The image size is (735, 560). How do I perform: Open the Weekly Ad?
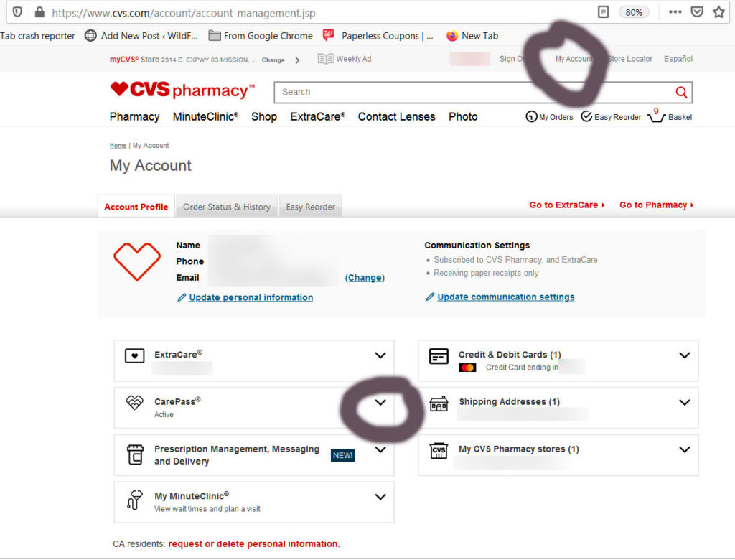click(353, 59)
